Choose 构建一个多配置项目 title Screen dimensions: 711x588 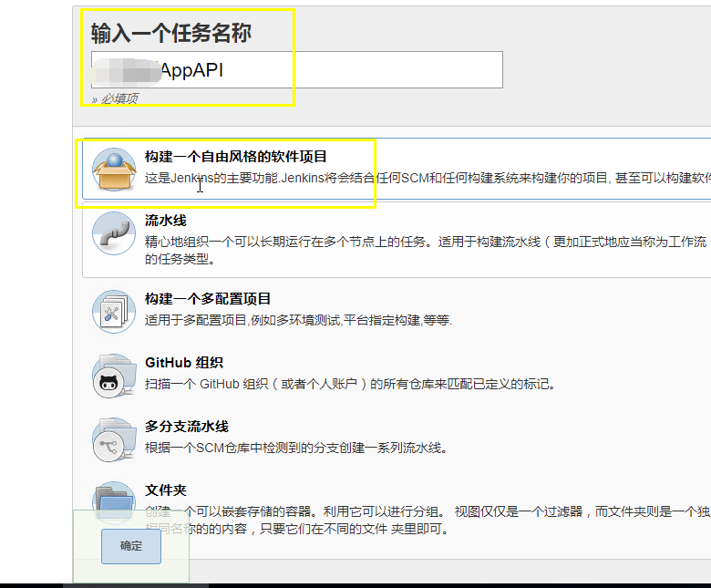point(208,299)
